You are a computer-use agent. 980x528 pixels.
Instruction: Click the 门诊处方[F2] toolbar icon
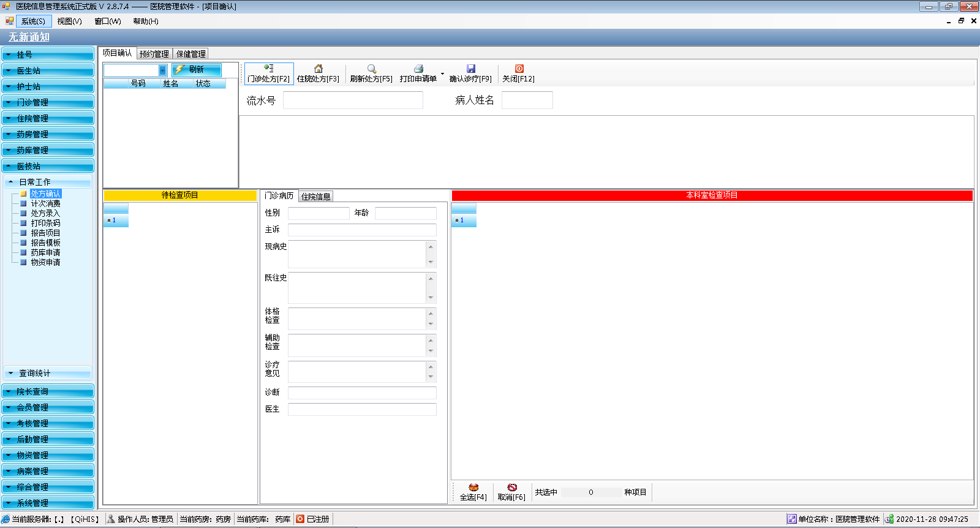coord(268,69)
